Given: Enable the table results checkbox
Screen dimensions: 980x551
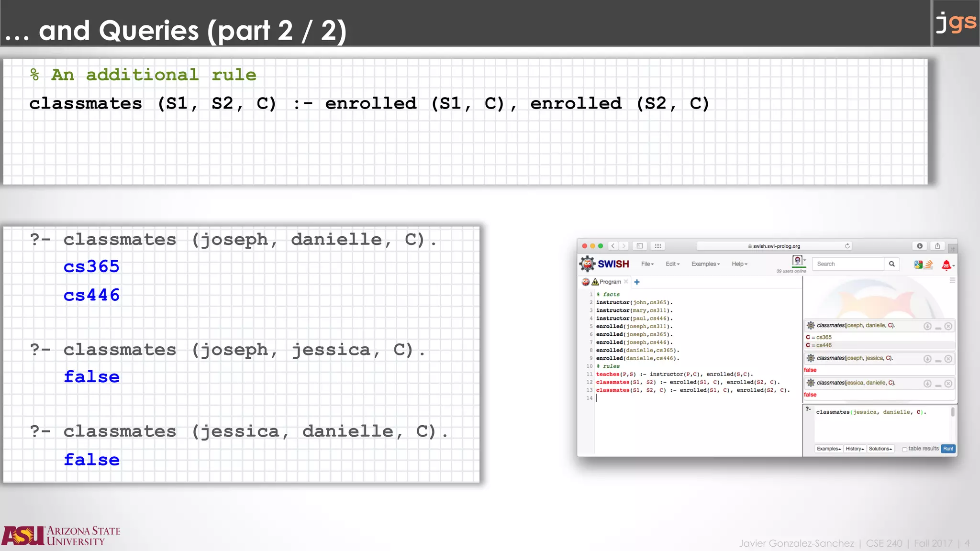Looking at the screenshot, I should 904,449.
